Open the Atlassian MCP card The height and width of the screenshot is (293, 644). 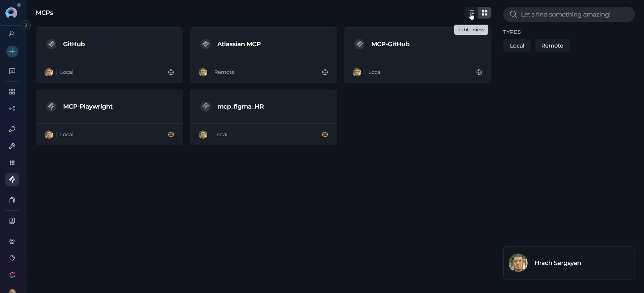(264, 55)
